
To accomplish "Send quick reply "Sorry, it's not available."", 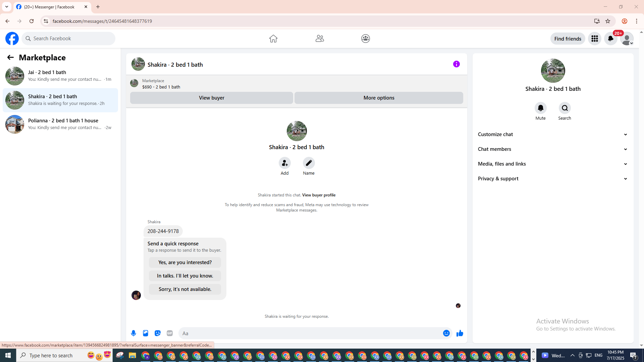I will [x=185, y=289].
